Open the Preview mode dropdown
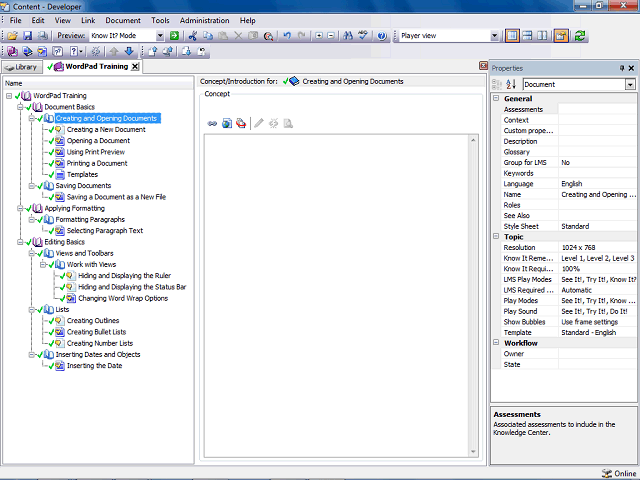Screen dimensions: 640x480 click(160, 36)
